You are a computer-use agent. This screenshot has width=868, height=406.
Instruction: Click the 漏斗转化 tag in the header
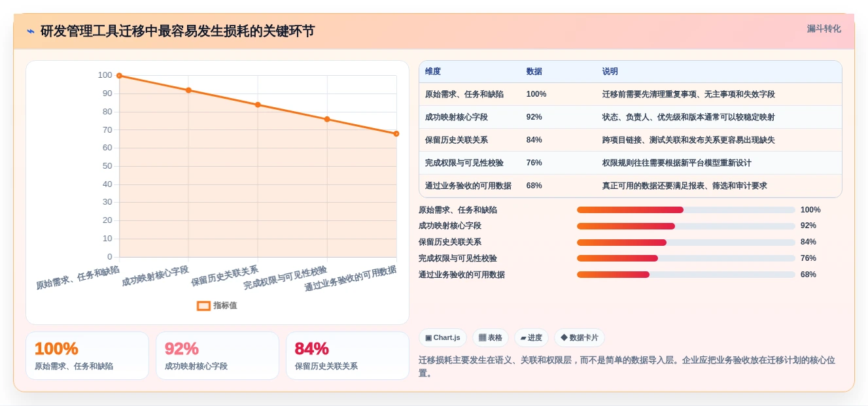click(824, 29)
